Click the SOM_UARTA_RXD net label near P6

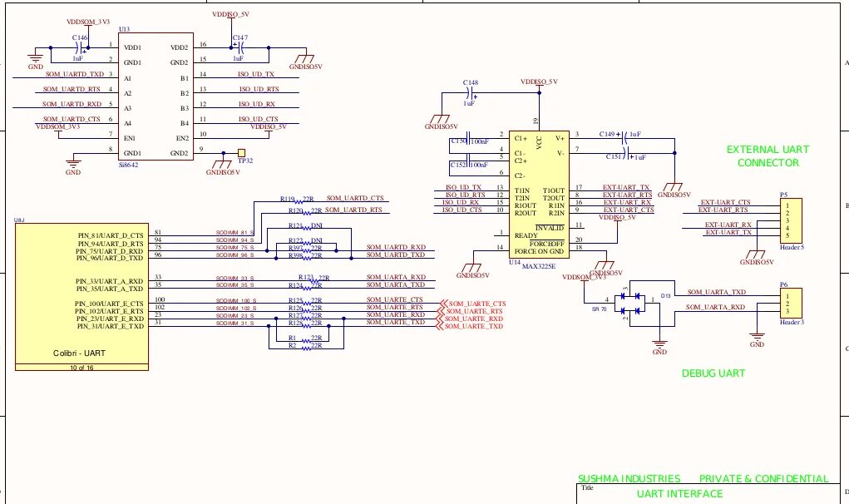715,307
